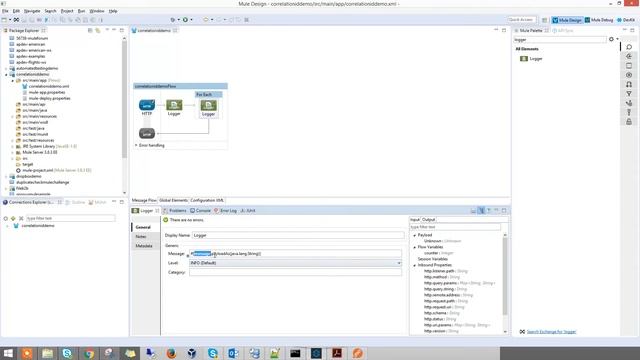
Task: Click the Display Name input field
Action: tap(298, 236)
